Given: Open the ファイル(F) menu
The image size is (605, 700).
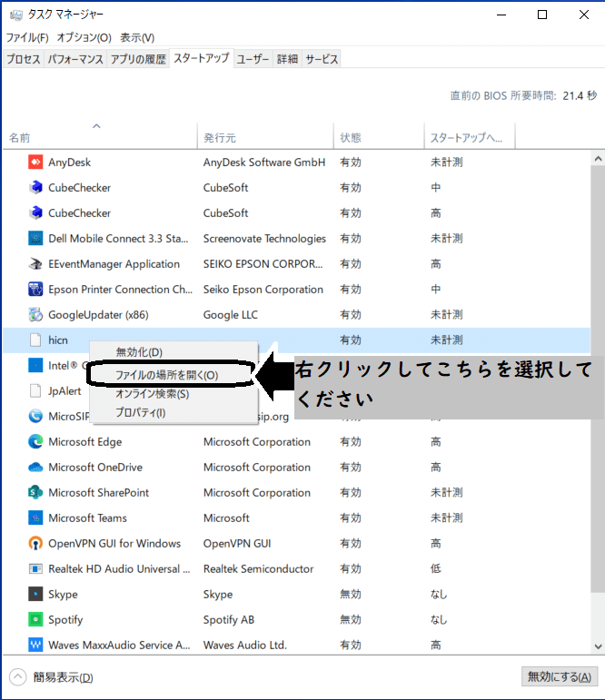Looking at the screenshot, I should [27, 37].
